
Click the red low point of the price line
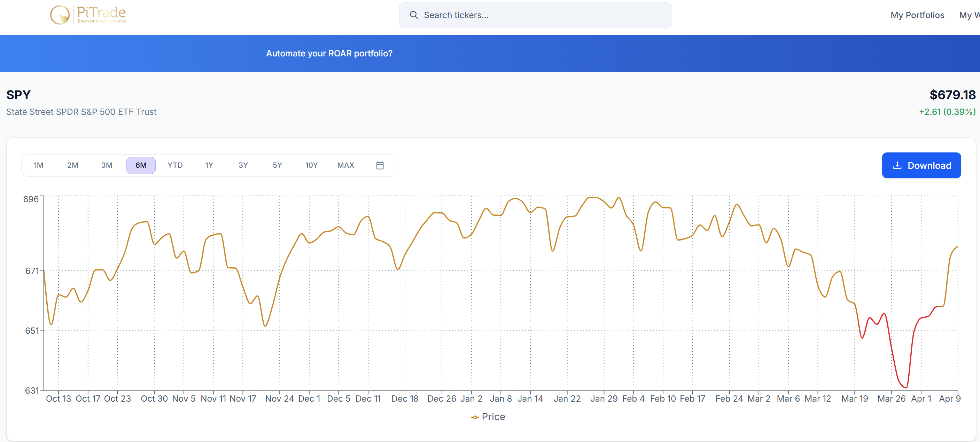[906, 387]
